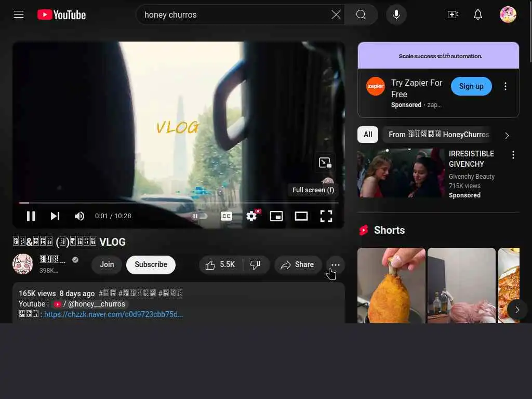Toggle the autoplay switch
532x399 pixels.
coord(199,216)
